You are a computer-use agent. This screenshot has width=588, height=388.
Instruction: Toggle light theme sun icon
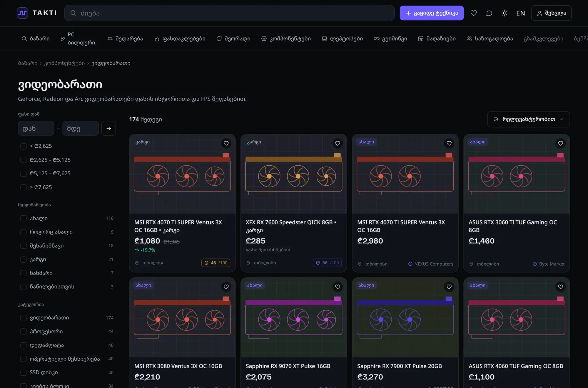[505, 13]
